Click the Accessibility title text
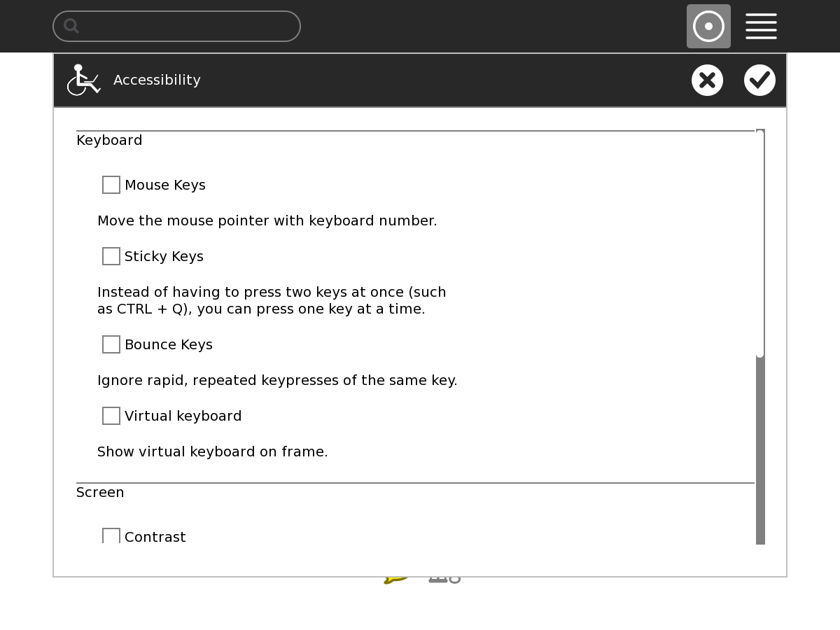Viewport: 840px width, 630px height. click(157, 80)
